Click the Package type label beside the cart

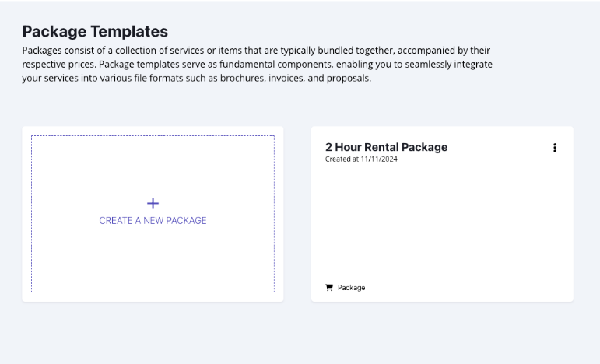tap(352, 288)
